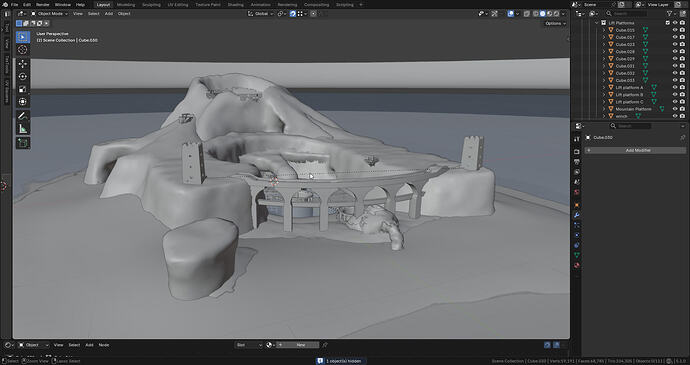Screen dimensions: 690x365
Task: Switch to solid viewport shading
Action: [x=543, y=14]
